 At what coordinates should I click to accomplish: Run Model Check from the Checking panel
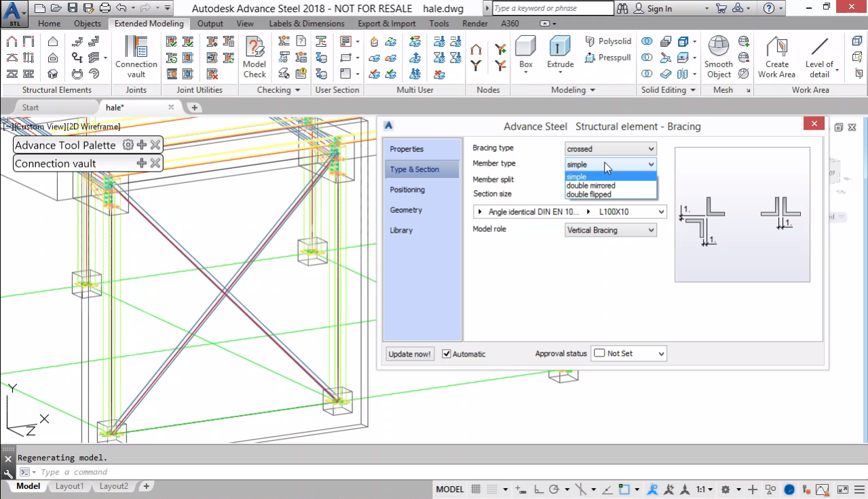pos(254,57)
